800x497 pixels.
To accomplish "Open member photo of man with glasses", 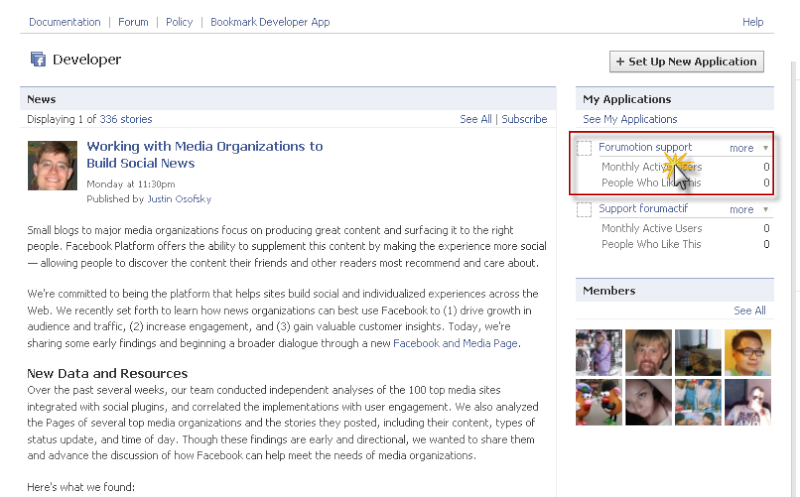I will tap(747, 353).
